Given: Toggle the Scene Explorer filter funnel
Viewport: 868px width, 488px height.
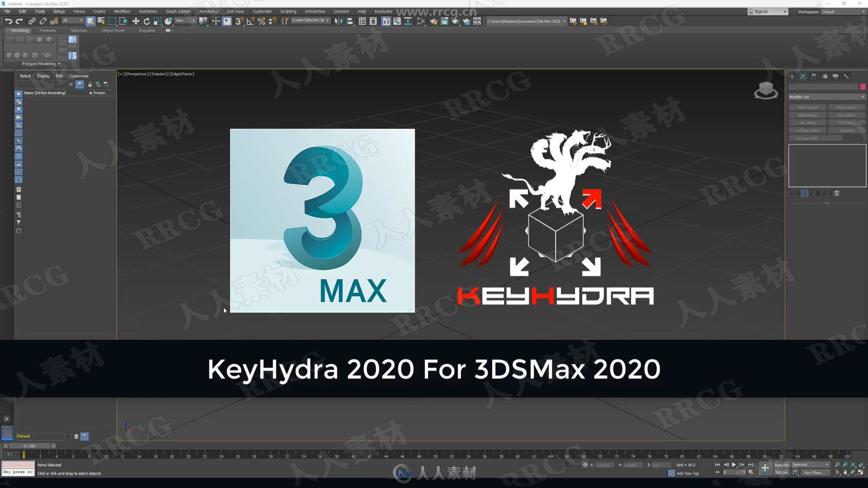Looking at the screenshot, I should click(80, 84).
